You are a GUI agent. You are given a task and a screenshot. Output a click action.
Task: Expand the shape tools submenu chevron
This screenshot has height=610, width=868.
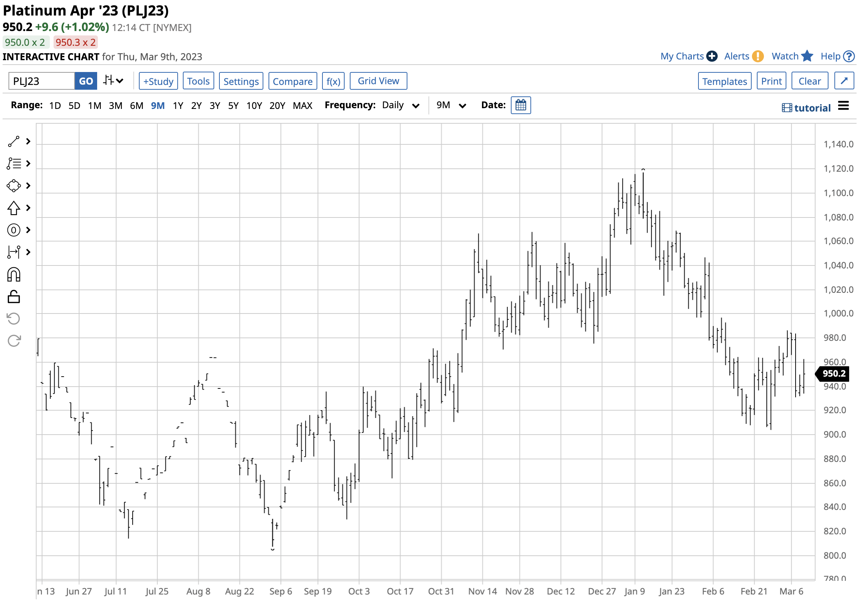28,186
